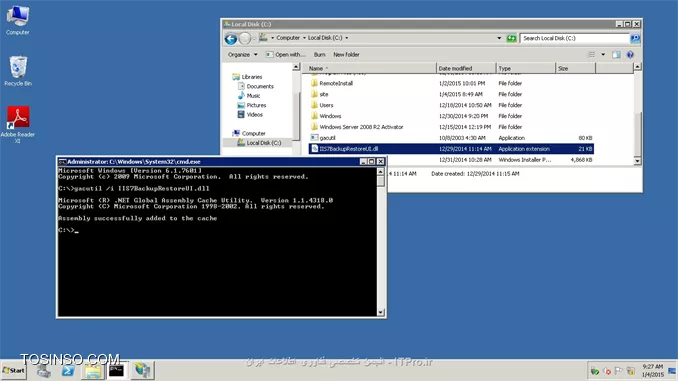Select Documents in the navigation pane

(x=256, y=86)
